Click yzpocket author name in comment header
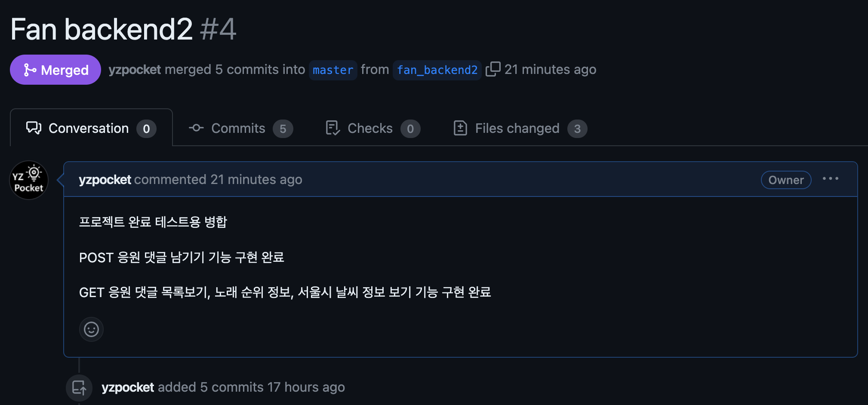This screenshot has width=868, height=405. [x=105, y=179]
